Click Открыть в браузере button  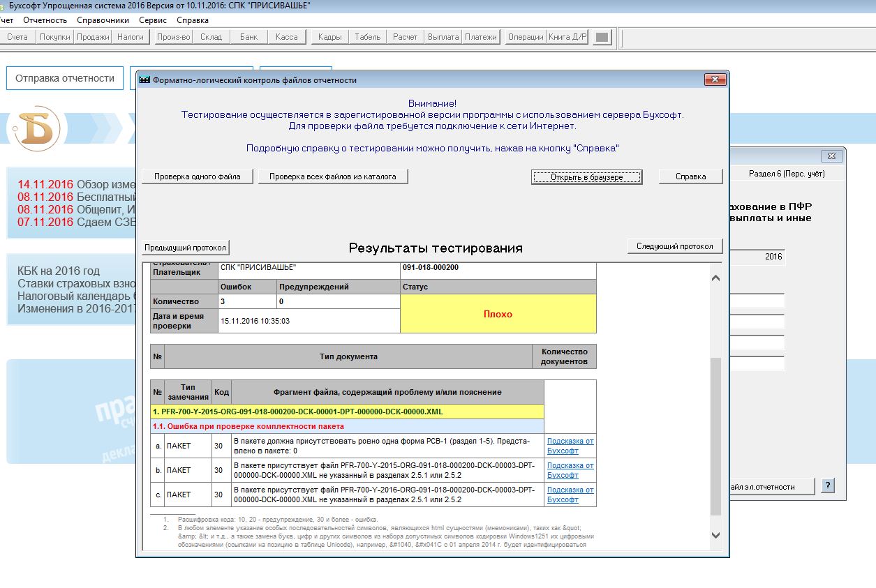tap(586, 177)
